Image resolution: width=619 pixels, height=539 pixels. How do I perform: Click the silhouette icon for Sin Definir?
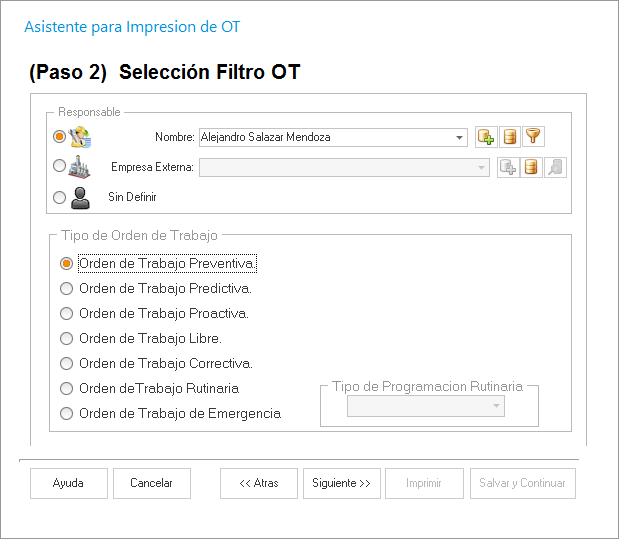[80, 197]
